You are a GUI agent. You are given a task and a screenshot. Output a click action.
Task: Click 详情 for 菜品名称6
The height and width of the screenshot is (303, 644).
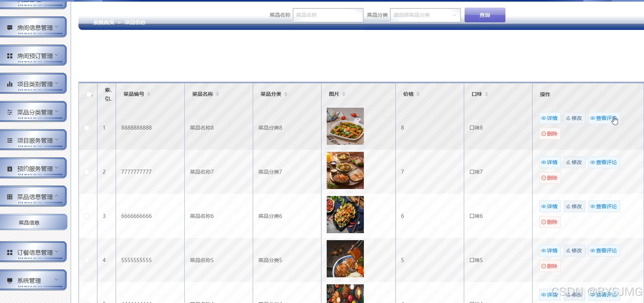click(550, 207)
